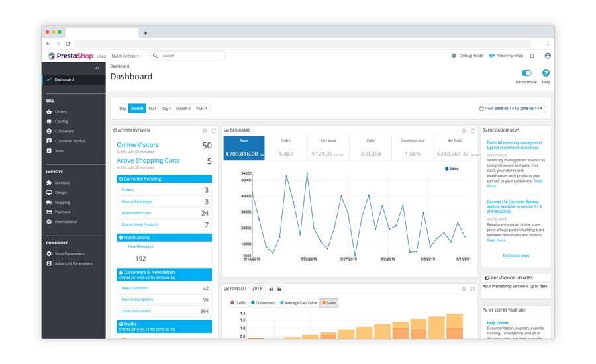
Task: Open New Subscriptions link
Action: click(x=137, y=300)
